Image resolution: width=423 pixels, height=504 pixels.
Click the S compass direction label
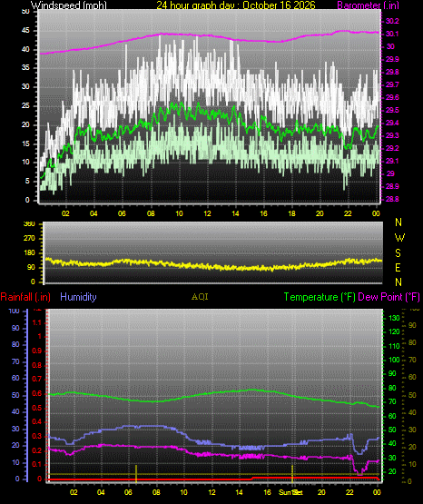tap(398, 253)
